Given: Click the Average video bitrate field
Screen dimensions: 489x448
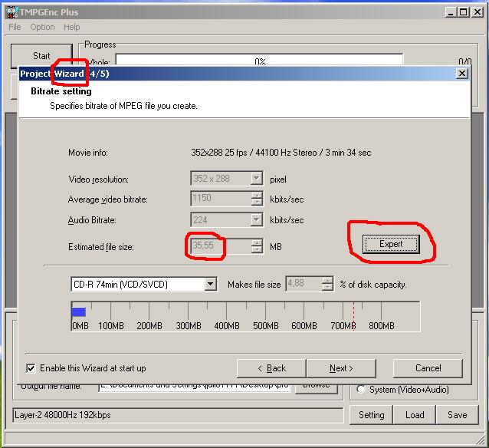Looking at the screenshot, I should coord(221,198).
